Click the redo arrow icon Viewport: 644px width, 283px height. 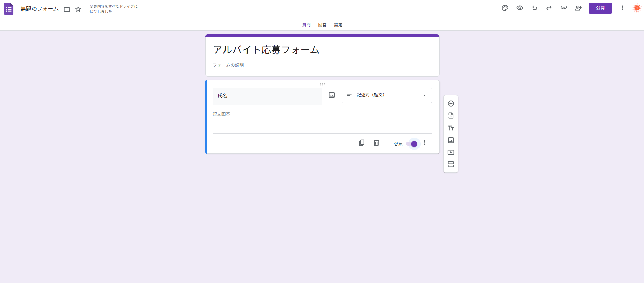tap(549, 8)
